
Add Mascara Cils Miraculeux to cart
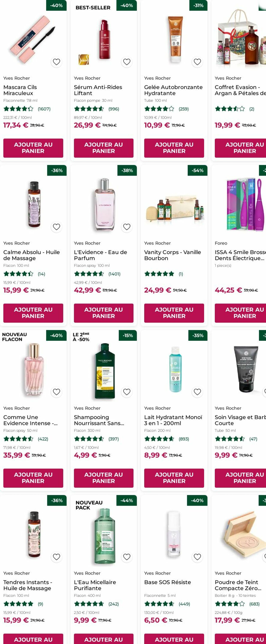pos(33,148)
